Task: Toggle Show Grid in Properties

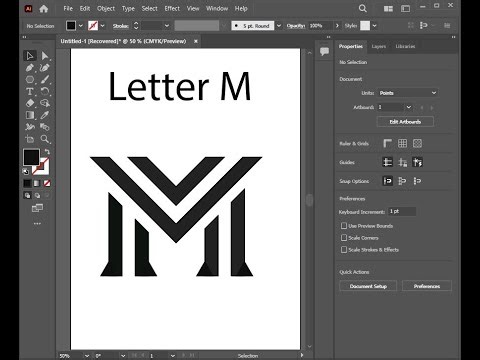Action: point(402,143)
